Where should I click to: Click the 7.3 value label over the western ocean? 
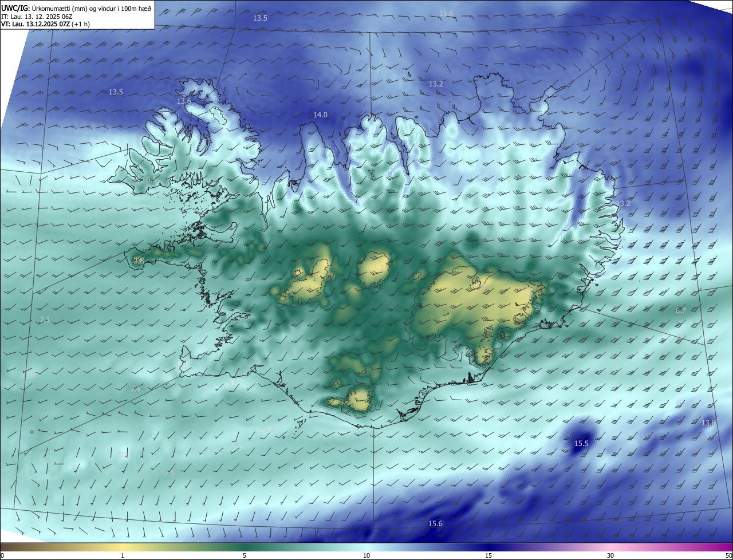pyautogui.click(x=45, y=320)
